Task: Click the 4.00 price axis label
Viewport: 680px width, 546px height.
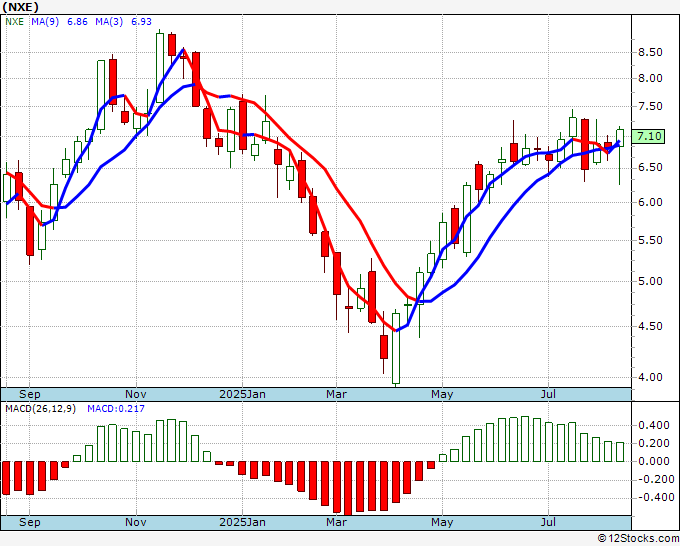Action: 650,377
